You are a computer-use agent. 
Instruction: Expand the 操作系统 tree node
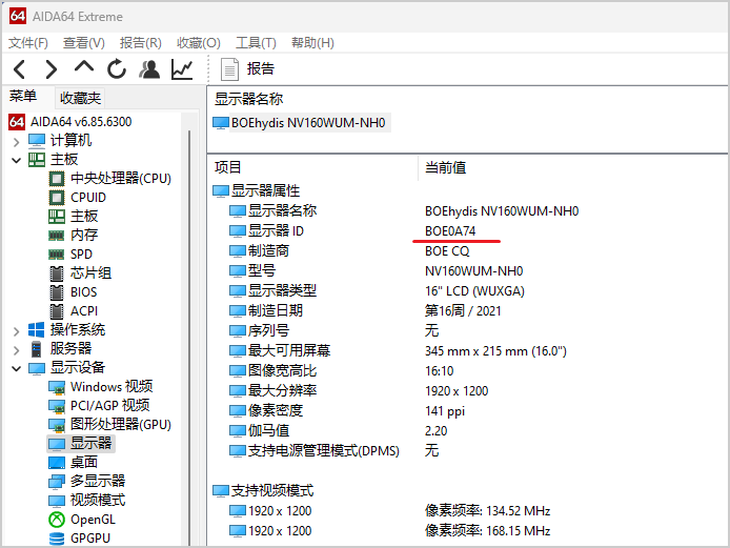tap(16, 331)
